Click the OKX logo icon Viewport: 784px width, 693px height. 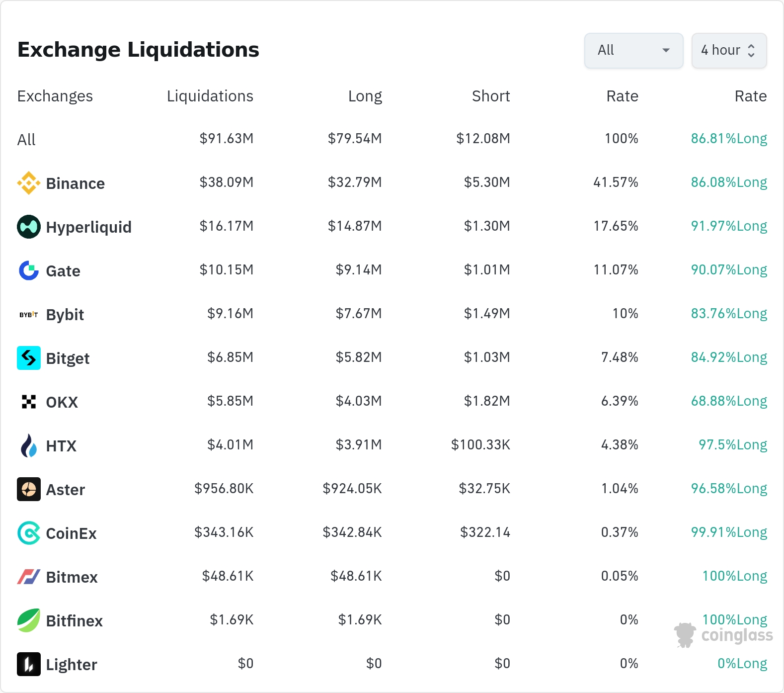click(x=29, y=402)
